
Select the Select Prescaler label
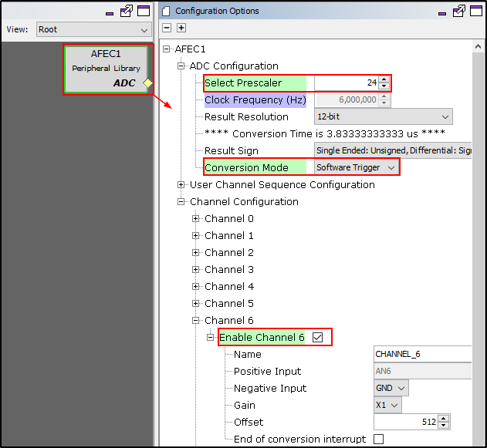point(243,83)
